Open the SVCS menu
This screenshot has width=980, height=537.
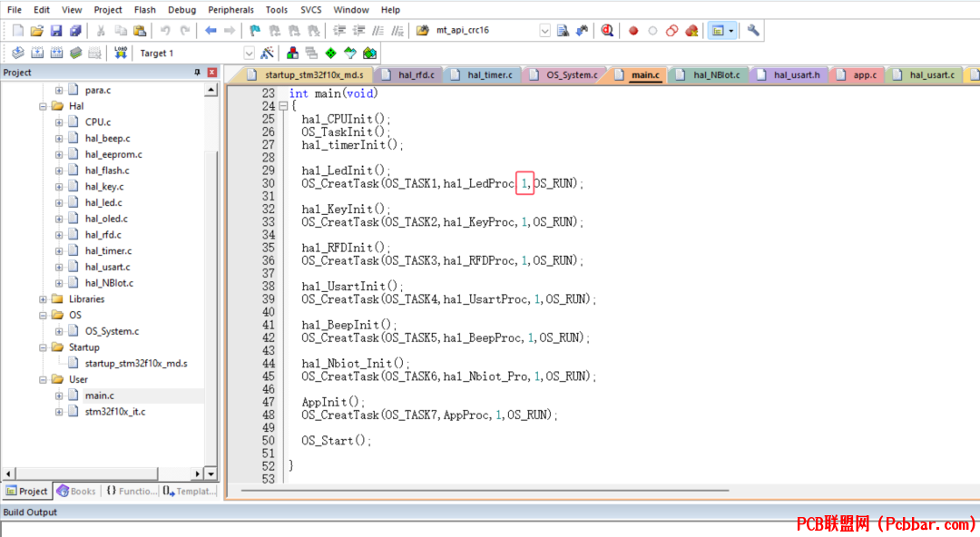click(x=310, y=10)
